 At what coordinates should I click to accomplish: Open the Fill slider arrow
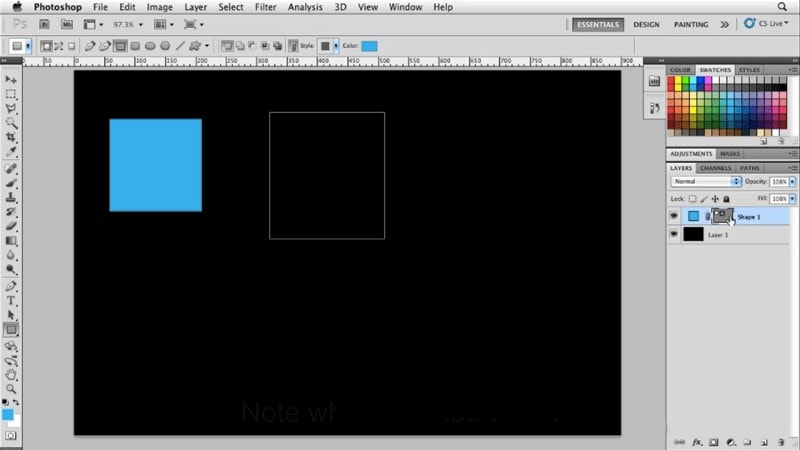[792, 199]
